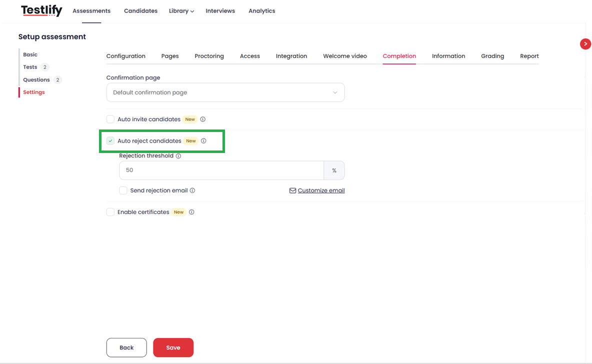592x364 pixels.
Task: Click the Tests count badge
Action: [44, 67]
